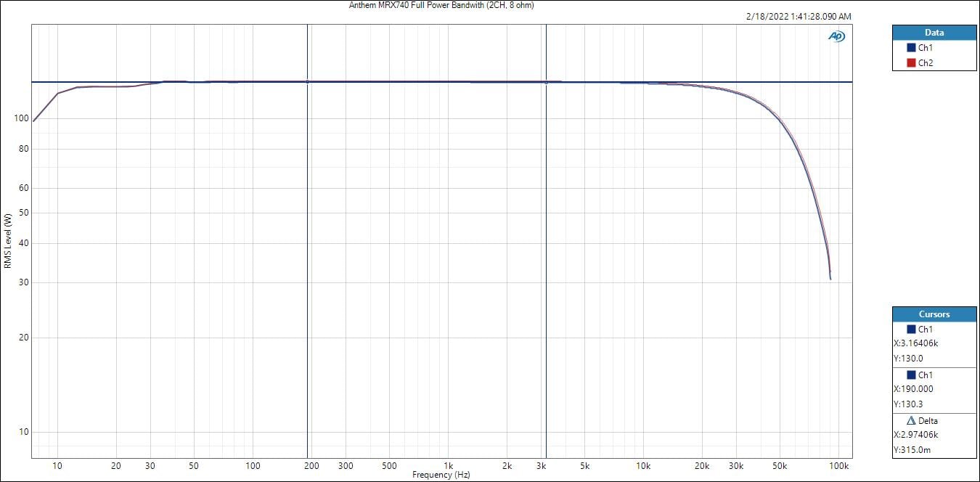Click the Delta X:2.97406k reading
Image resolution: width=980 pixels, height=482 pixels.
pyautogui.click(x=918, y=435)
